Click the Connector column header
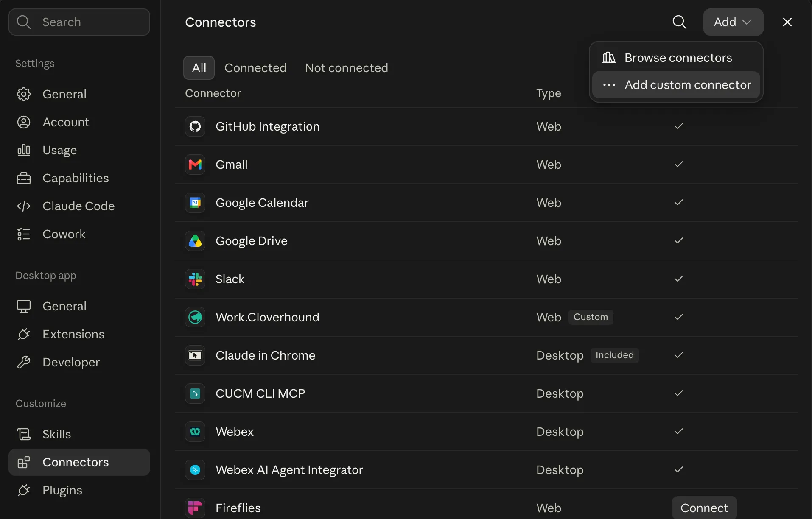Viewport: 812px width, 519px height. pyautogui.click(x=213, y=93)
